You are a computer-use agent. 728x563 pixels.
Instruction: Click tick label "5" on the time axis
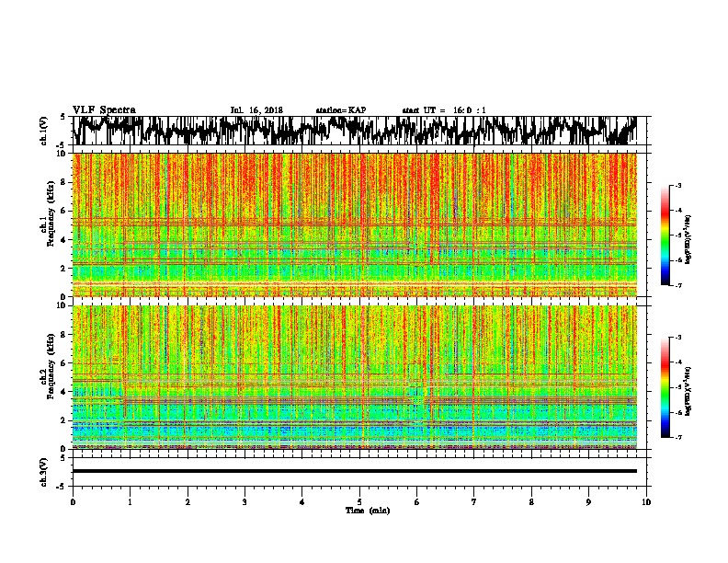point(359,502)
